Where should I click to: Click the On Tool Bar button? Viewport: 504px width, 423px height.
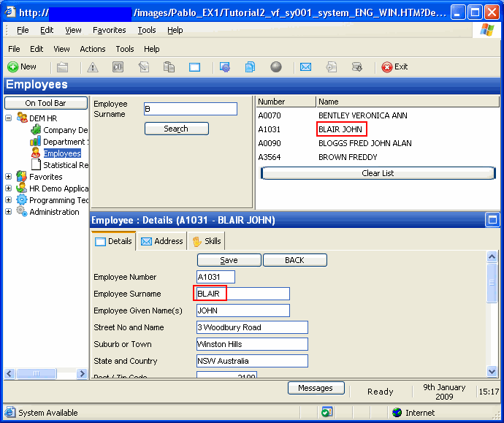[46, 103]
